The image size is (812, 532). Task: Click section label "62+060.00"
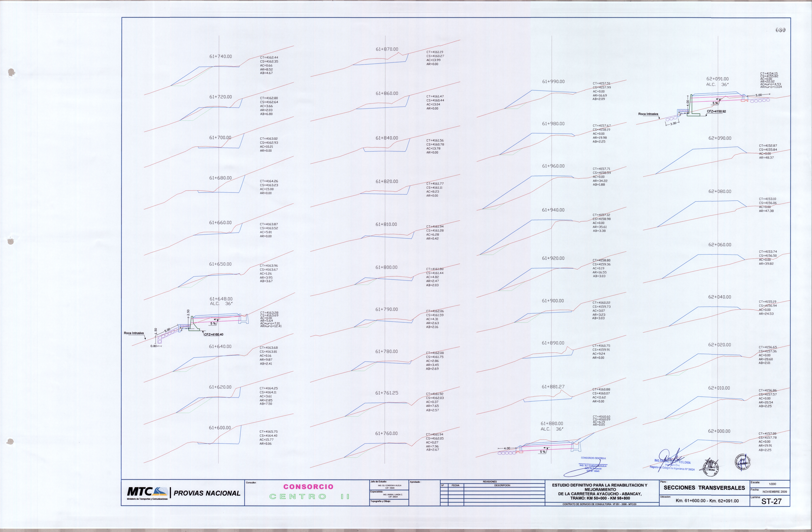pyautogui.click(x=720, y=245)
